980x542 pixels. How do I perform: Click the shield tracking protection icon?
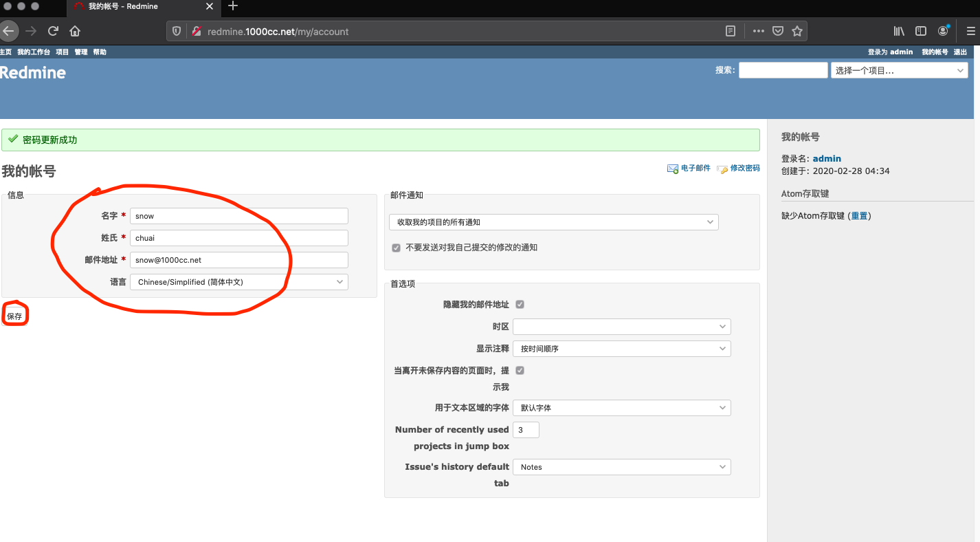(x=177, y=31)
